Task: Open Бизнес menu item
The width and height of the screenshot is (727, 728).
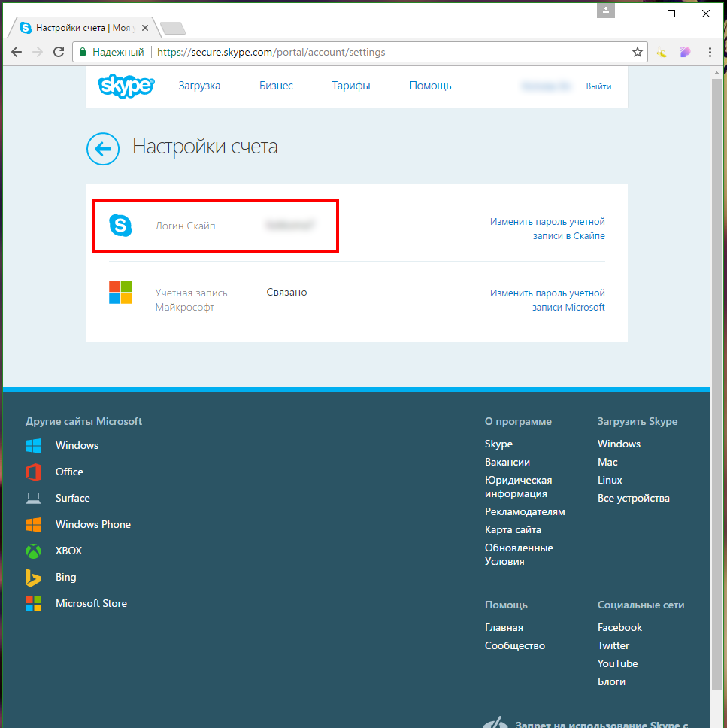Action: point(276,86)
